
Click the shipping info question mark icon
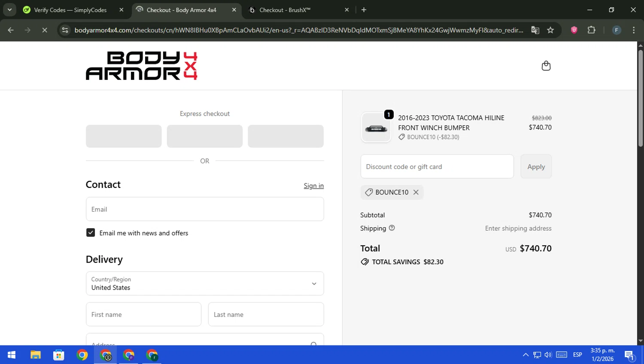392,228
